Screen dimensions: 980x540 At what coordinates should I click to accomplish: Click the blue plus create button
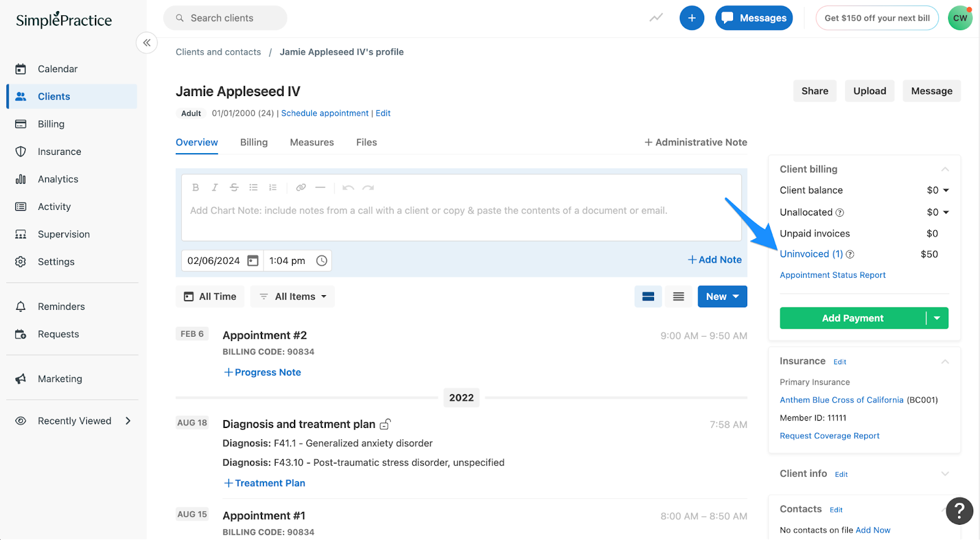click(x=692, y=18)
